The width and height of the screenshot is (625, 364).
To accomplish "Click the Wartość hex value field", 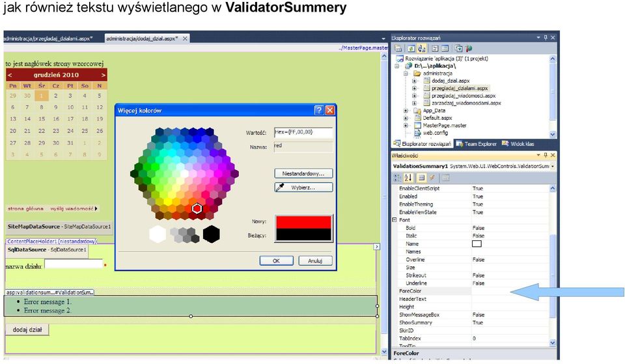I will (x=303, y=132).
